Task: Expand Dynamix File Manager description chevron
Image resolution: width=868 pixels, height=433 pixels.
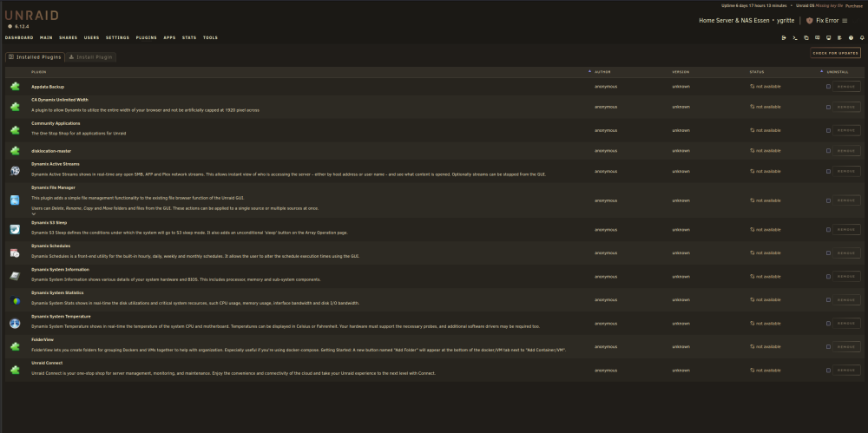Action: coord(34,213)
